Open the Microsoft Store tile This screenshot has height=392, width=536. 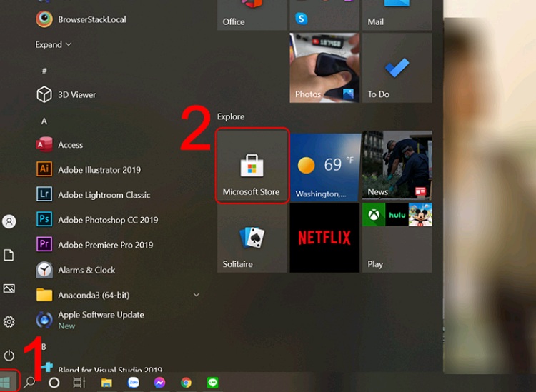[x=252, y=166]
